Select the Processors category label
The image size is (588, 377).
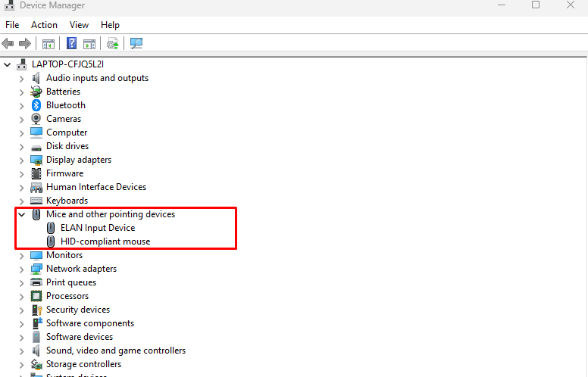pyautogui.click(x=67, y=296)
